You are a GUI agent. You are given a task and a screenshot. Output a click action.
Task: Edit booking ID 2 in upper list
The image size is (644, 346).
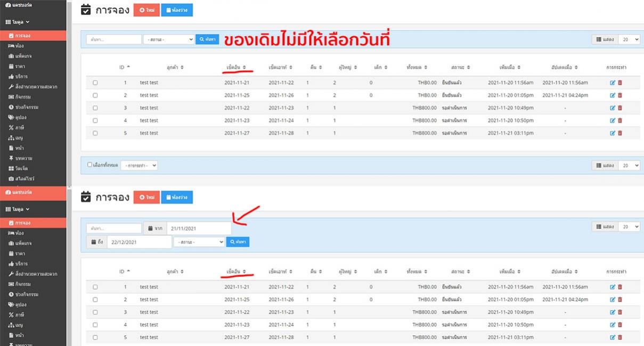pyautogui.click(x=613, y=95)
